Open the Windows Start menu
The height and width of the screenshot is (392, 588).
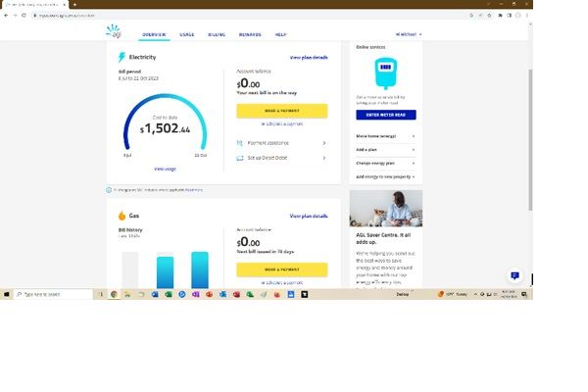(x=6, y=294)
